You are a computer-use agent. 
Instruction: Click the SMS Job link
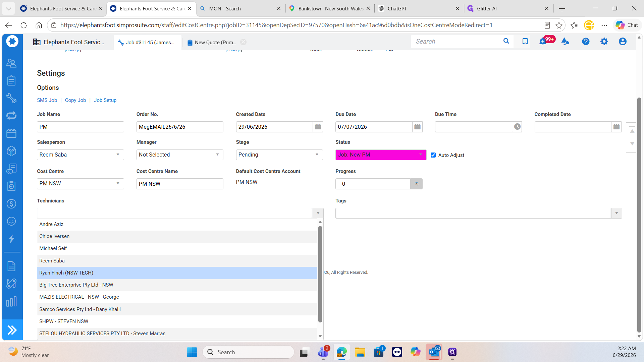tap(47, 100)
